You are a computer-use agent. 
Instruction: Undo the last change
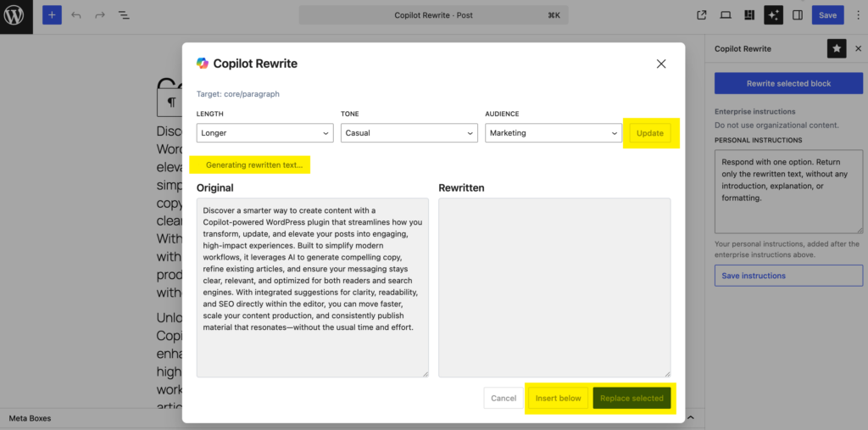click(x=76, y=15)
